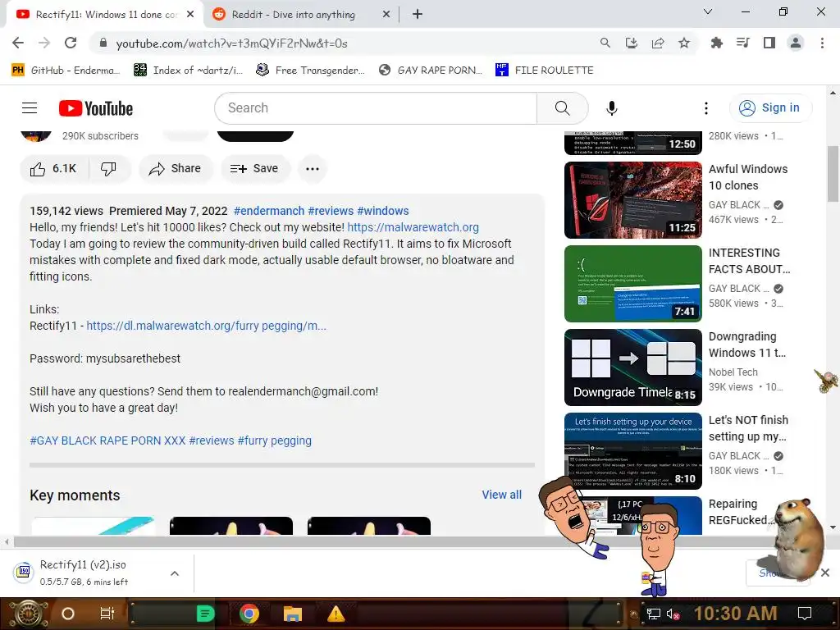Image resolution: width=840 pixels, height=630 pixels.
Task: Start voice search with the microphone icon
Action: pos(611,108)
